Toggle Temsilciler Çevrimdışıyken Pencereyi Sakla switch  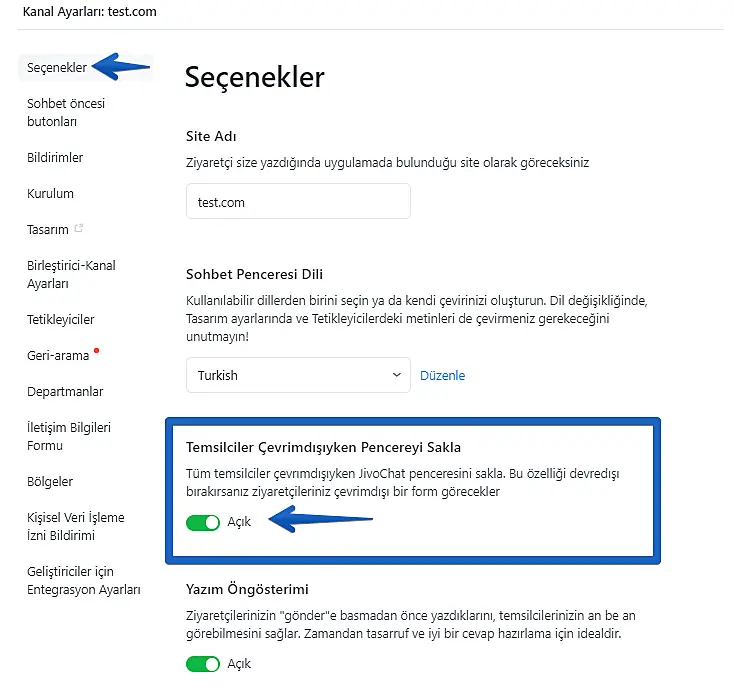tap(203, 522)
